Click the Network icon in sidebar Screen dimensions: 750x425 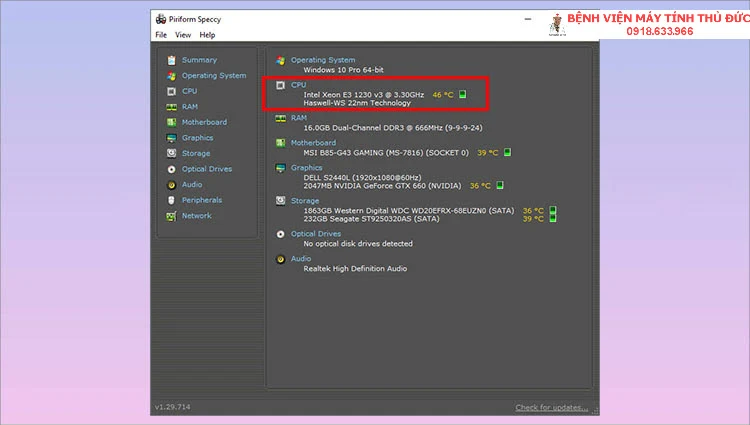pyautogui.click(x=171, y=216)
